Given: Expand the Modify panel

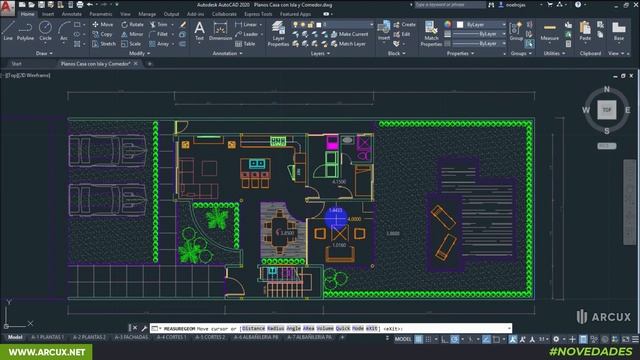Looking at the screenshot, I should (x=140, y=53).
